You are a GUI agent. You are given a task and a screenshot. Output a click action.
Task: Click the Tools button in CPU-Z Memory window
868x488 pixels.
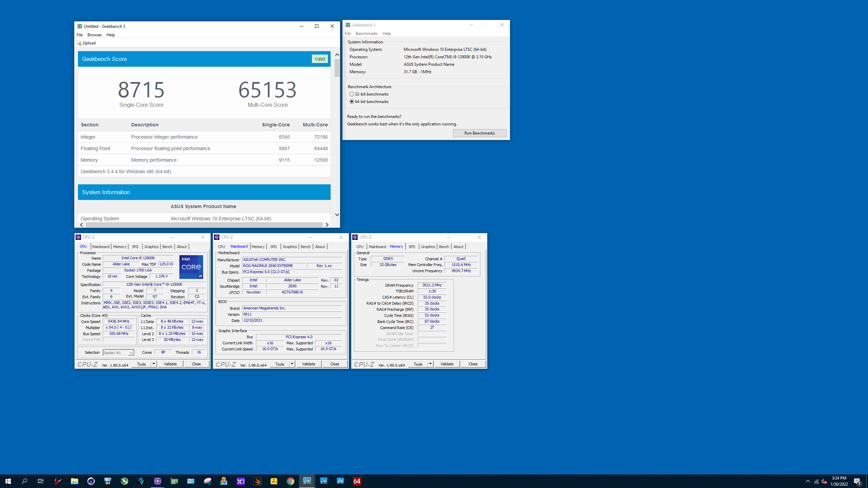418,364
